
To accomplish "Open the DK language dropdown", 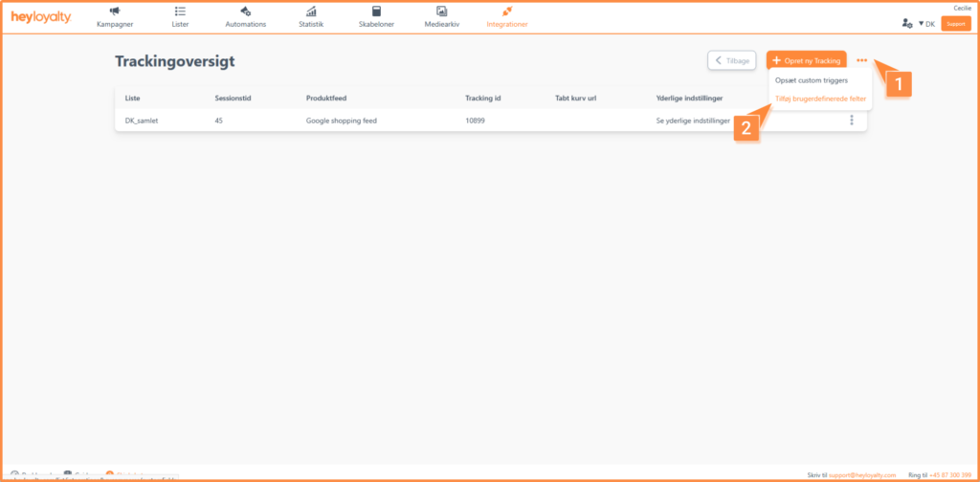I will (x=925, y=23).
